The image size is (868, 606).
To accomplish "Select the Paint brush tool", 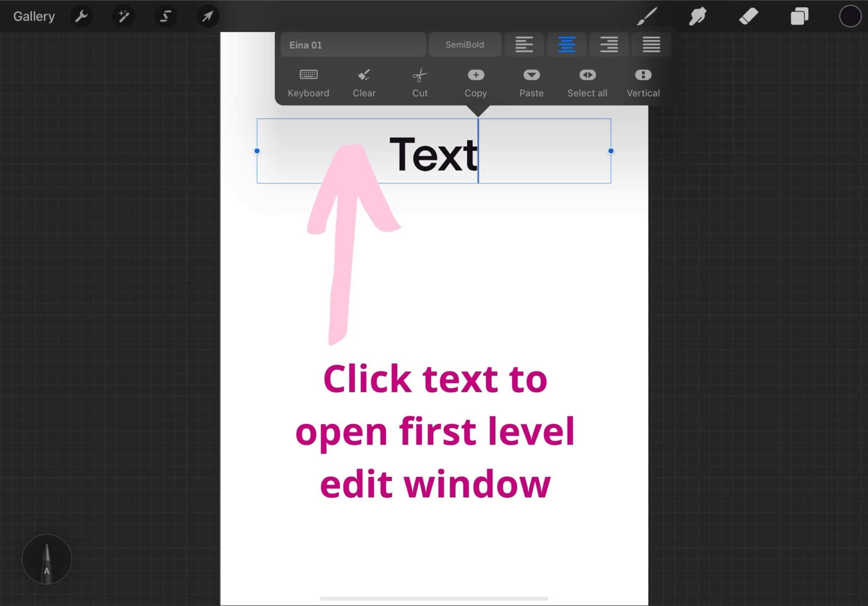I will click(x=646, y=16).
